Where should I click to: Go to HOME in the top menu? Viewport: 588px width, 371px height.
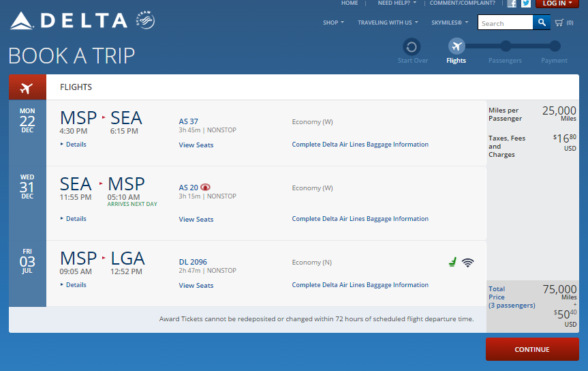coord(350,3)
